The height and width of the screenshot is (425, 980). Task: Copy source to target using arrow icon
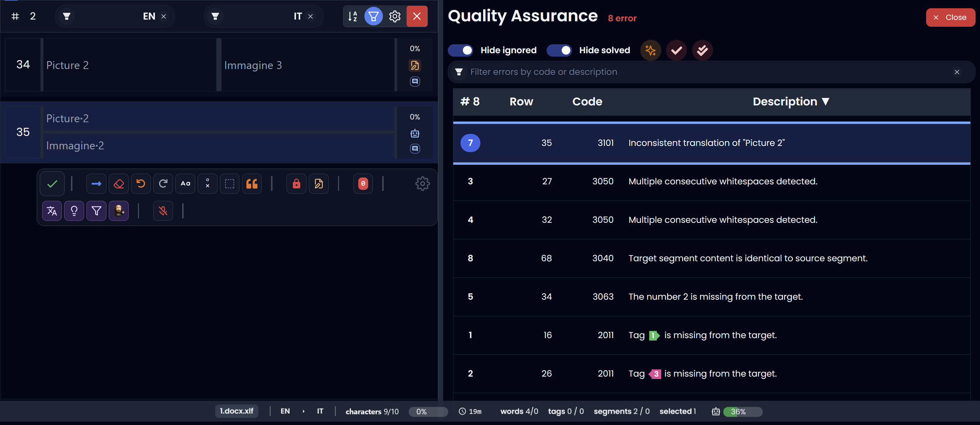pos(96,183)
